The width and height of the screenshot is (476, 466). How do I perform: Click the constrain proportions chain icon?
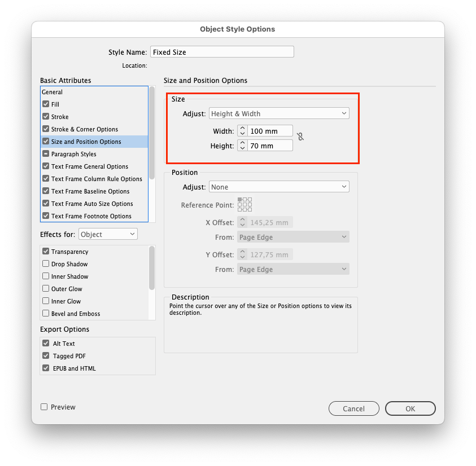click(300, 137)
